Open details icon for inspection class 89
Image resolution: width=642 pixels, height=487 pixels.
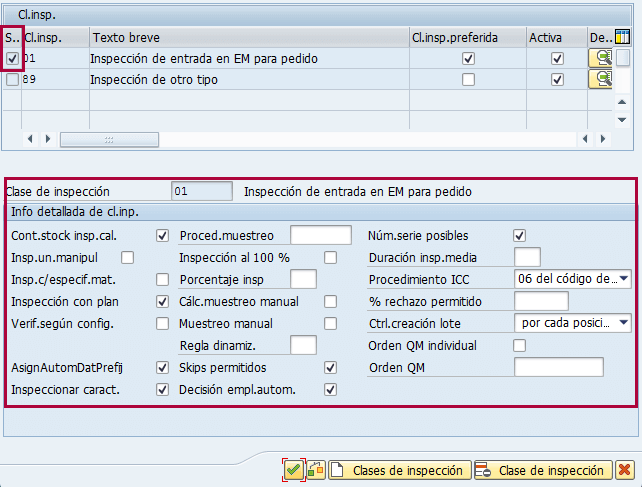click(600, 79)
